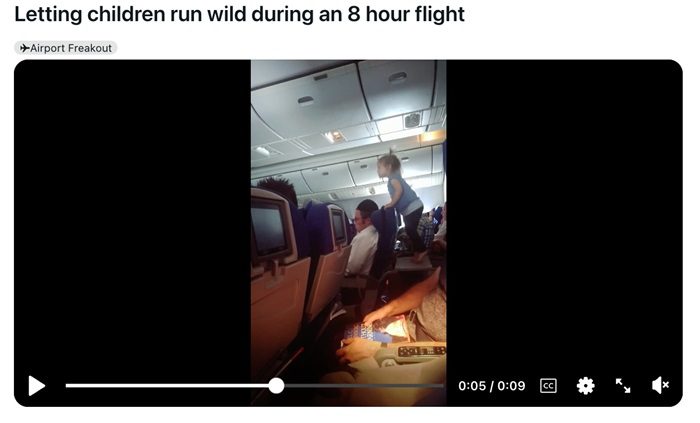Image resolution: width=700 pixels, height=423 pixels.
Task: Play the video with the triangle button
Action: (37, 386)
